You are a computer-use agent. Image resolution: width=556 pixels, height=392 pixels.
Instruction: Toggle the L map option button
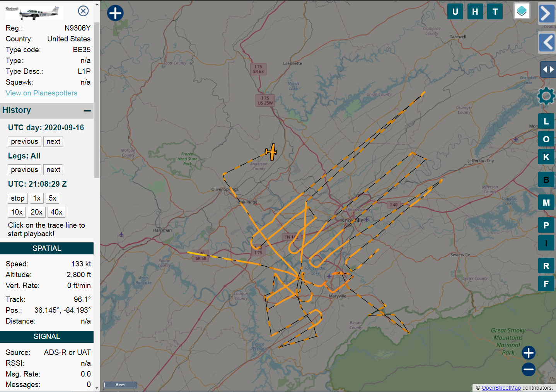tap(546, 121)
